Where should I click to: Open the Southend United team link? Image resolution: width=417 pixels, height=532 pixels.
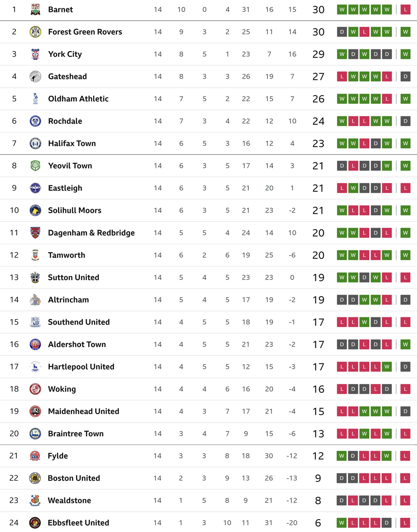click(79, 322)
